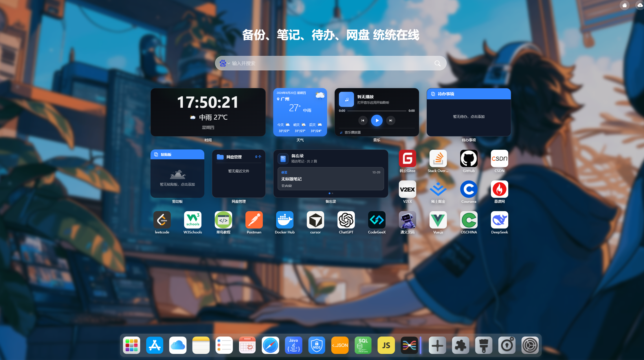Screen dimensions: 644x360
Task: Open the colorful flow-lines app in dock
Action: tap(409, 345)
